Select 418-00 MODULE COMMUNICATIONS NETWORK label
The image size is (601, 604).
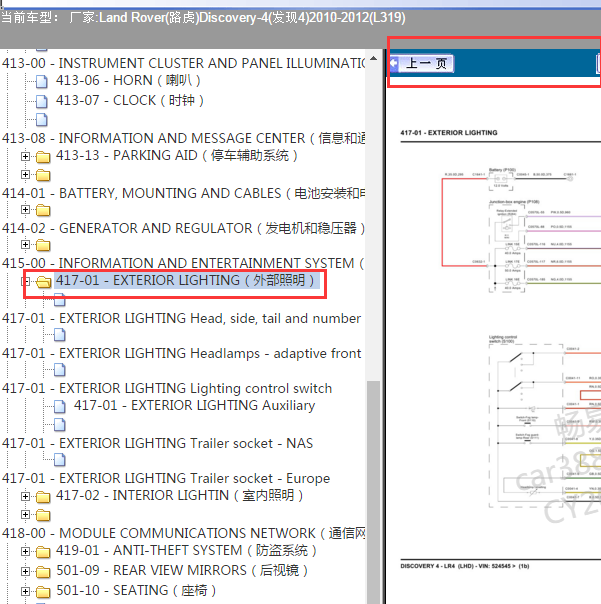click(183, 533)
